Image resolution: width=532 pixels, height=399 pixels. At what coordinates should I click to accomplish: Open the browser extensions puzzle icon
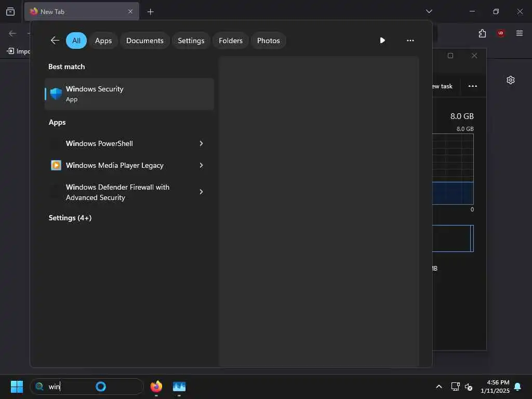coord(482,33)
